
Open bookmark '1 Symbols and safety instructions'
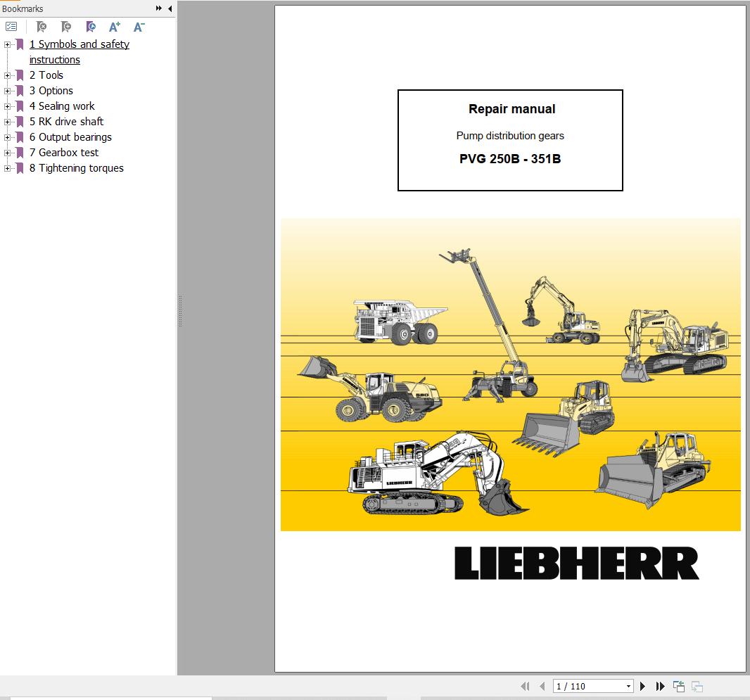click(80, 51)
